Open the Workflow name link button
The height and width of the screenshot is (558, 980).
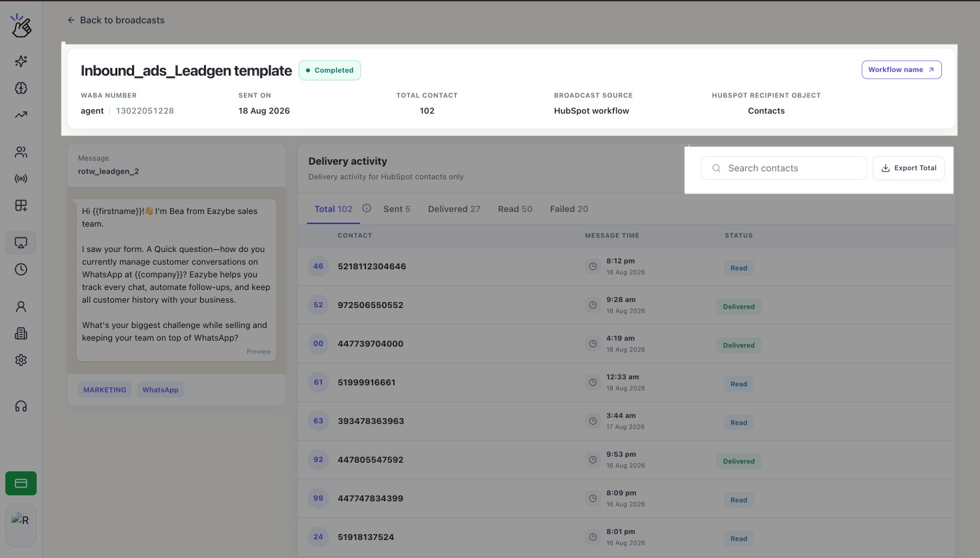coord(901,69)
